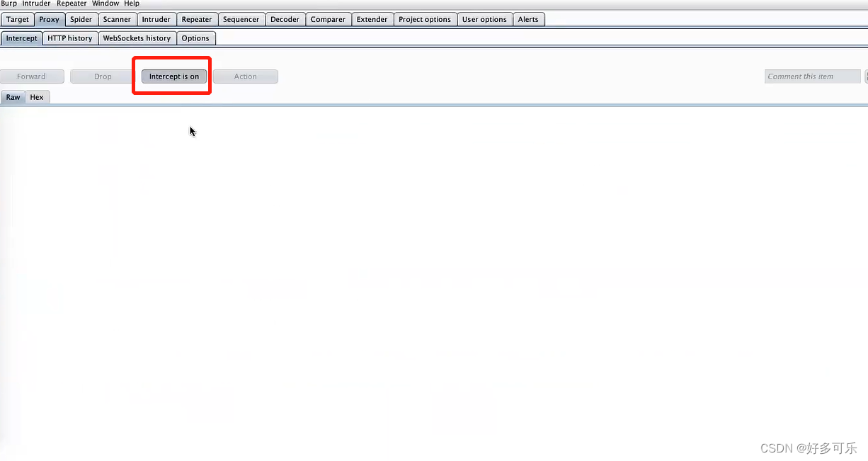
Task: Open the Comparer tab
Action: tap(329, 19)
